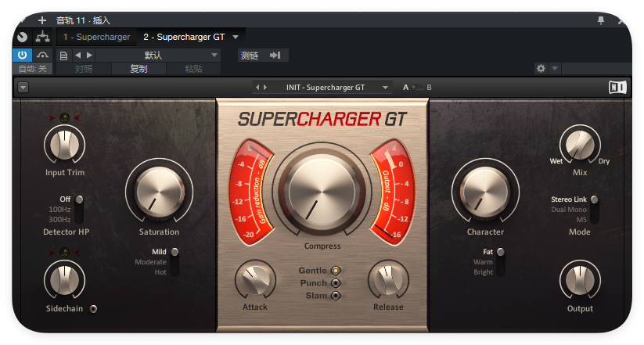
Task: Click the Sidechain knob
Action: click(x=64, y=280)
